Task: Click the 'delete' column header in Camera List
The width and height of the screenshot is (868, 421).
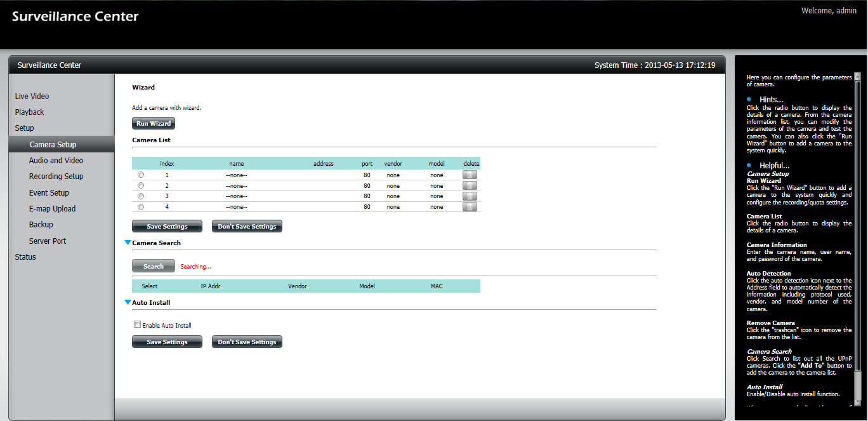Action: click(x=471, y=164)
